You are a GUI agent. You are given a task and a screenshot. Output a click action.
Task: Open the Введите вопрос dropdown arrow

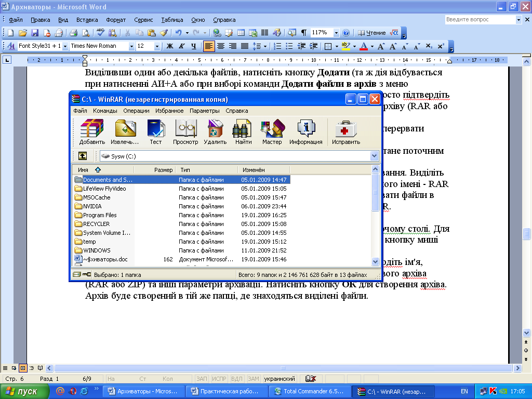click(x=518, y=20)
